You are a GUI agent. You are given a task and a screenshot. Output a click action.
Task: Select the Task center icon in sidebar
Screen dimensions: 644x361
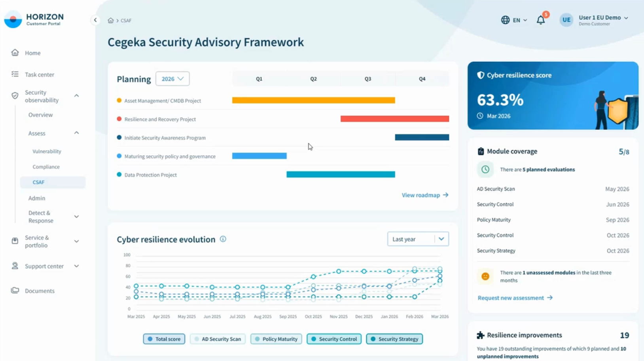pos(14,74)
